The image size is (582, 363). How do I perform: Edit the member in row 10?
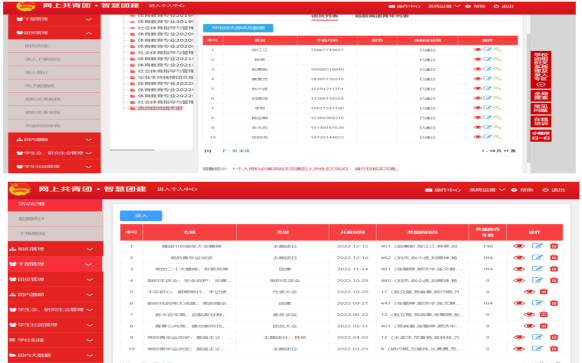click(x=487, y=137)
